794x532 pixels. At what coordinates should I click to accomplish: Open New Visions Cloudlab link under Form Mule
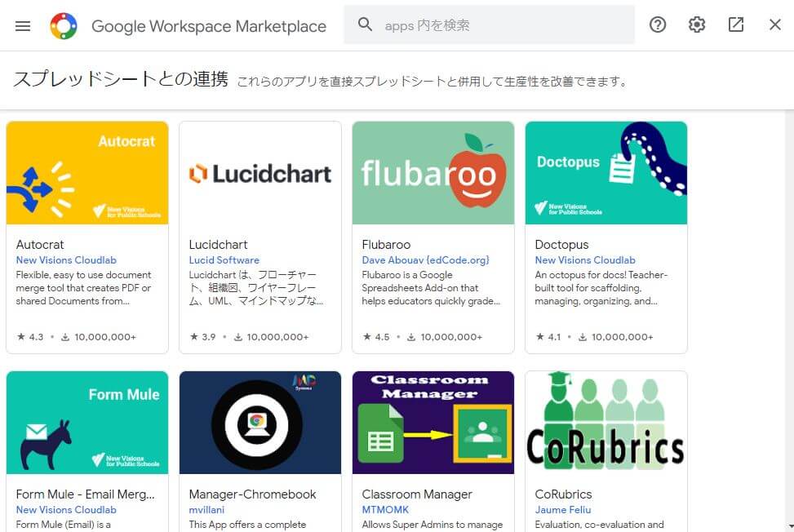(66, 510)
